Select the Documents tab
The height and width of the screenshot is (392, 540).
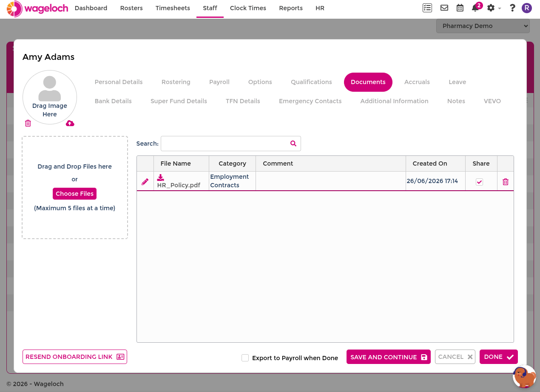click(368, 82)
